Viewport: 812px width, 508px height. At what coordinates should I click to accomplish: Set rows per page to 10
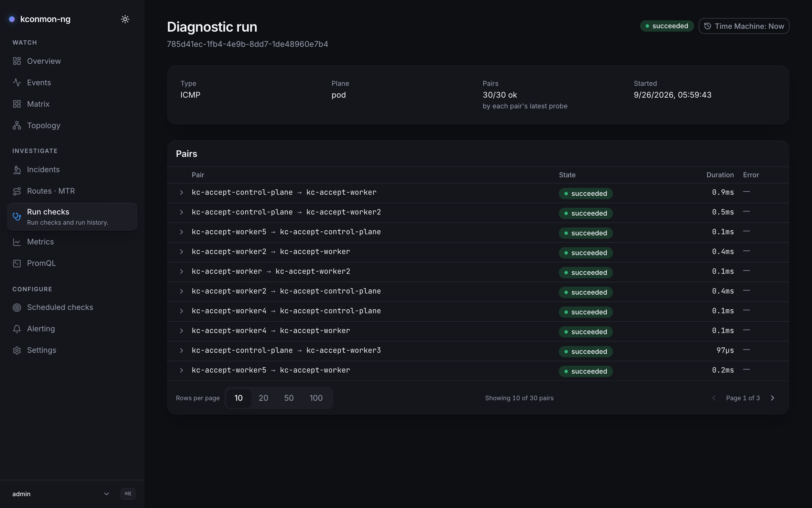[239, 398]
